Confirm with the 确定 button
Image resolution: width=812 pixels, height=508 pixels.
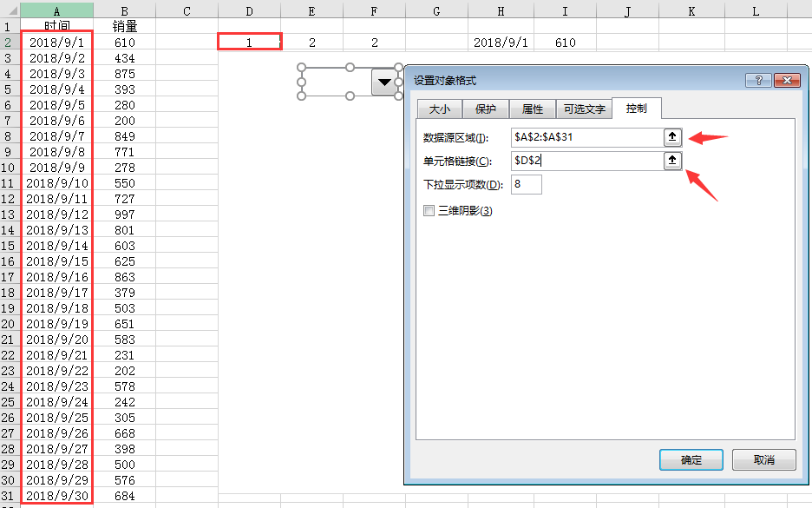point(691,459)
